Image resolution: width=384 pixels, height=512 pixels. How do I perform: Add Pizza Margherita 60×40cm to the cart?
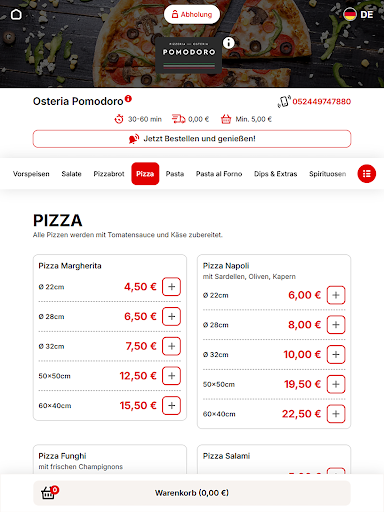tap(171, 405)
